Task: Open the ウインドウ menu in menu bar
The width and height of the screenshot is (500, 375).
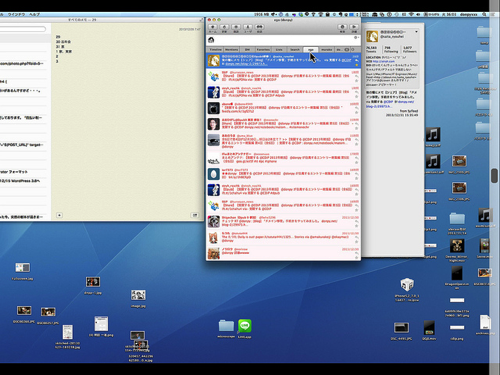Action: point(16,15)
